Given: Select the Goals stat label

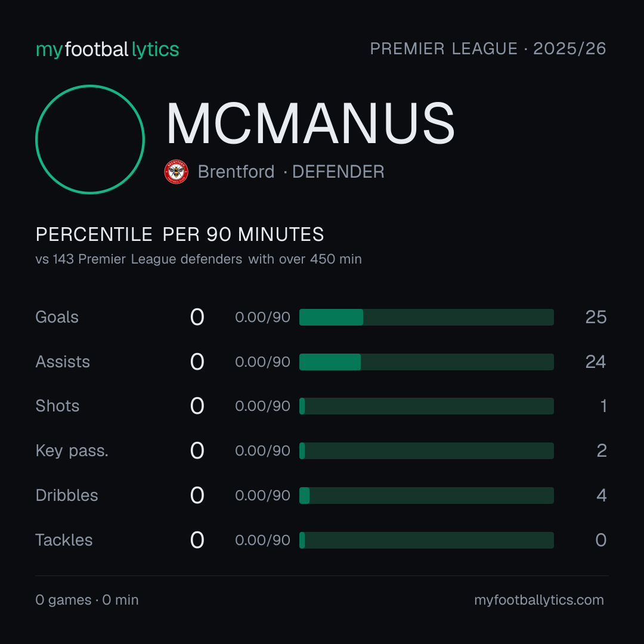Looking at the screenshot, I should tap(57, 317).
